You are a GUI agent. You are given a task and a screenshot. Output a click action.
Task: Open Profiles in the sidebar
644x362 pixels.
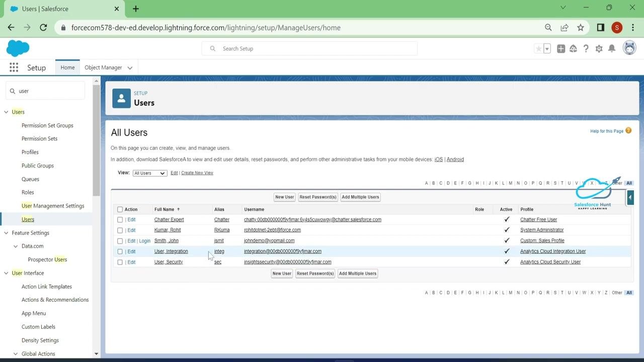pos(30,152)
